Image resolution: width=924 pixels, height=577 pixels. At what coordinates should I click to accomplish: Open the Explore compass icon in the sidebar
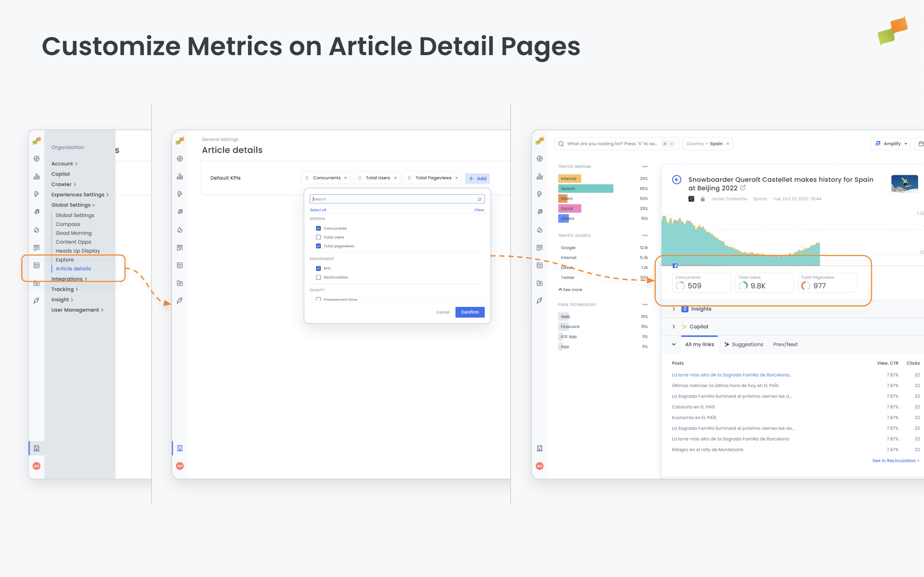pyautogui.click(x=36, y=158)
